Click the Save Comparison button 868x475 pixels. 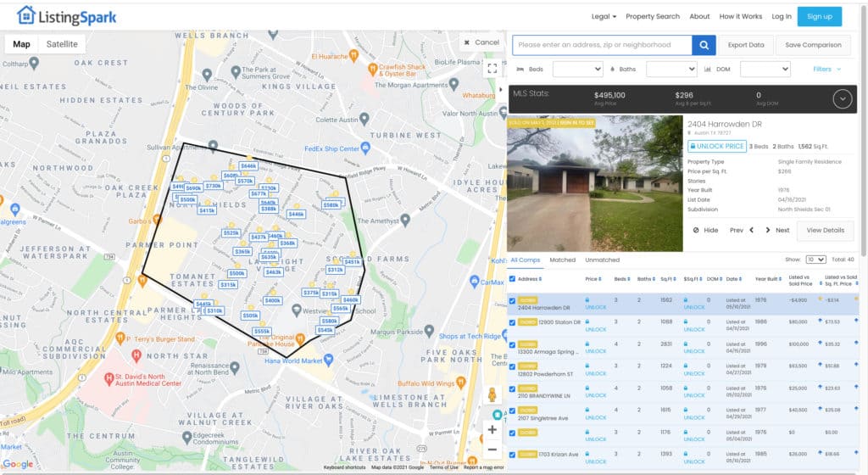813,45
